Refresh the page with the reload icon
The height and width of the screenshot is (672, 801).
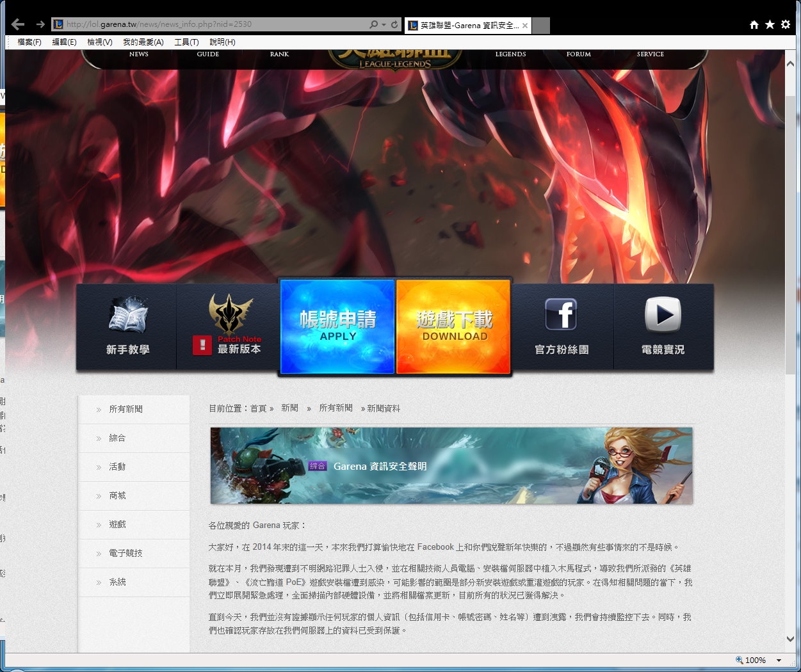(394, 24)
